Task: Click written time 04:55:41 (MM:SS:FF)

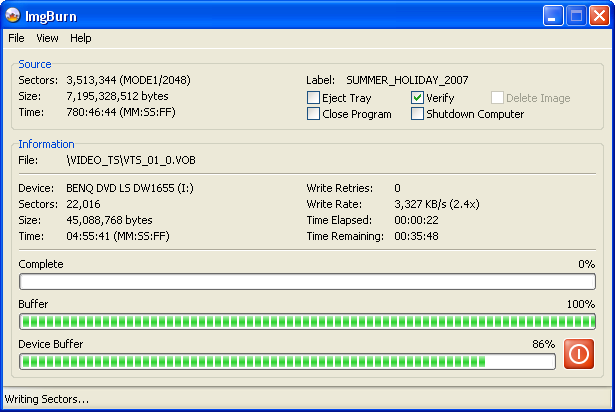Action: (118, 236)
